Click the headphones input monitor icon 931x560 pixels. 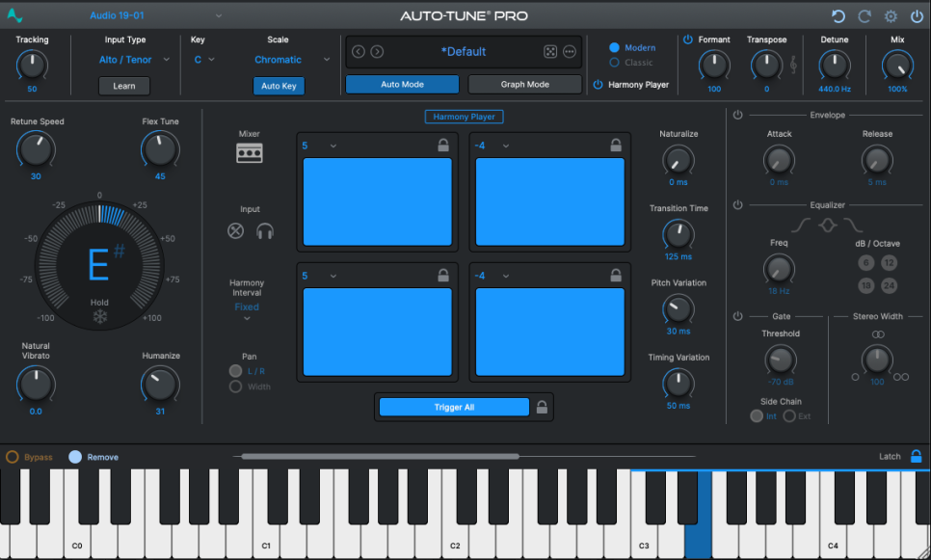(x=265, y=230)
